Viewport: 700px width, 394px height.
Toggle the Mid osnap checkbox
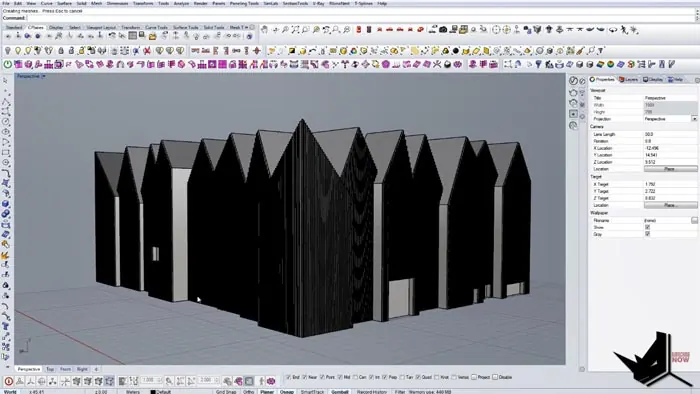click(x=340, y=377)
